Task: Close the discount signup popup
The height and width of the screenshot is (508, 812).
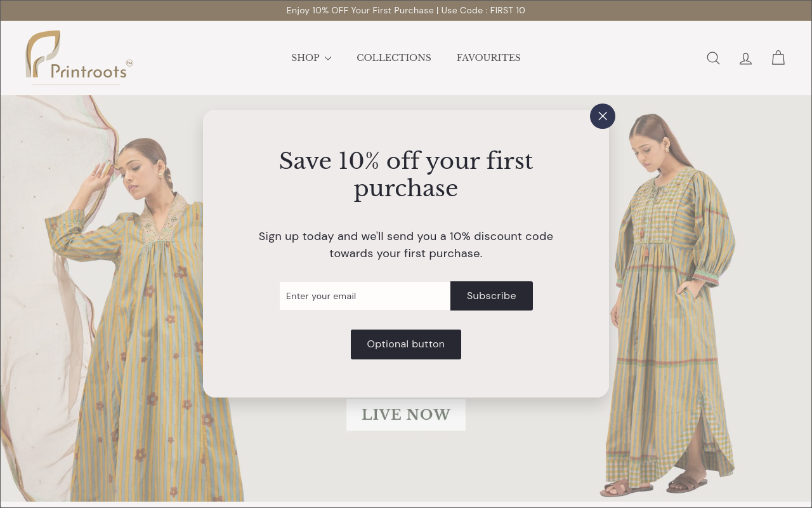Action: point(603,116)
